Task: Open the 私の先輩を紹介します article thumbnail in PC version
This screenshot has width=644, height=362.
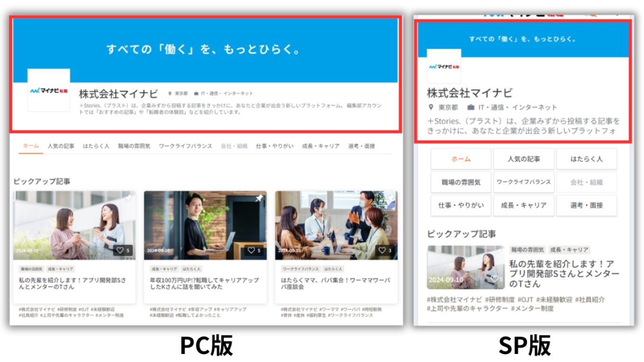Action: [x=74, y=225]
